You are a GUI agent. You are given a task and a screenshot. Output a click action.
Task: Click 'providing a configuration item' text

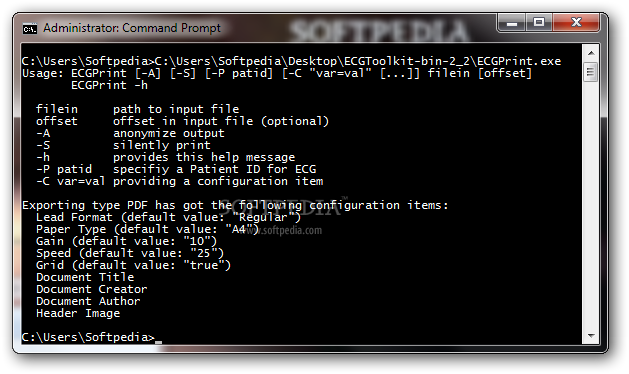tap(218, 181)
